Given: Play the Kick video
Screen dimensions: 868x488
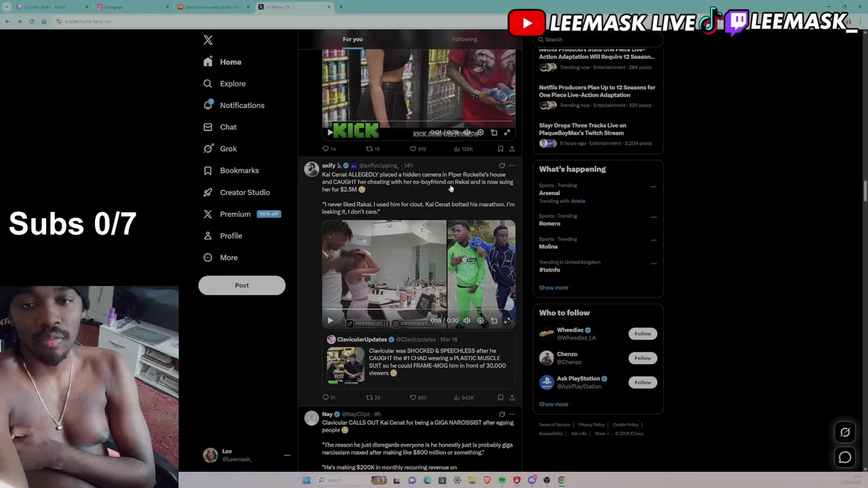Looking at the screenshot, I should (x=330, y=132).
